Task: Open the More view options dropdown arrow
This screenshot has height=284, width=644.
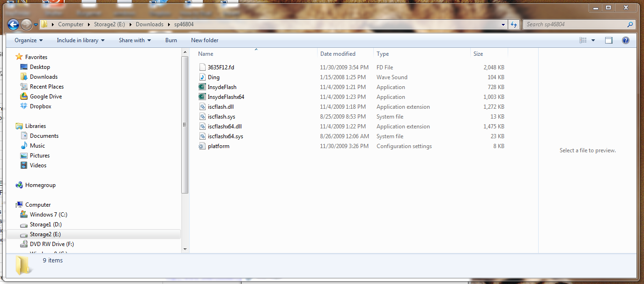Action: 593,40
